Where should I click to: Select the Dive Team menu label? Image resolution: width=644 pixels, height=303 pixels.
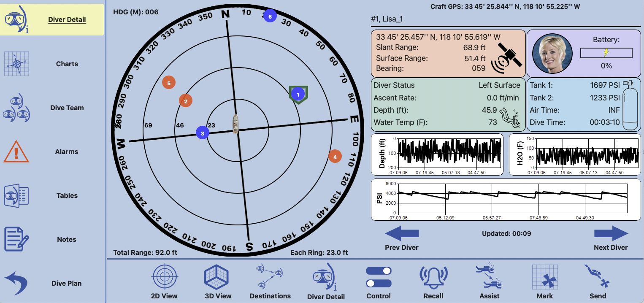click(x=67, y=108)
